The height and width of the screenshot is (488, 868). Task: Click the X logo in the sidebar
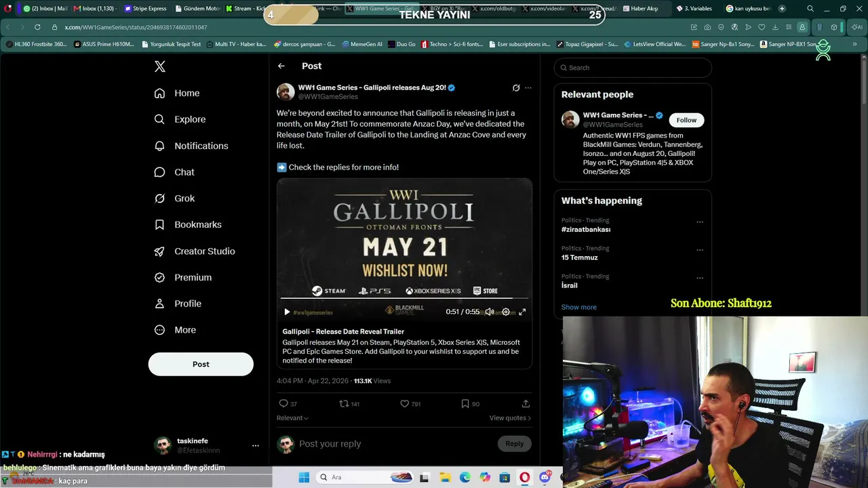coord(160,66)
